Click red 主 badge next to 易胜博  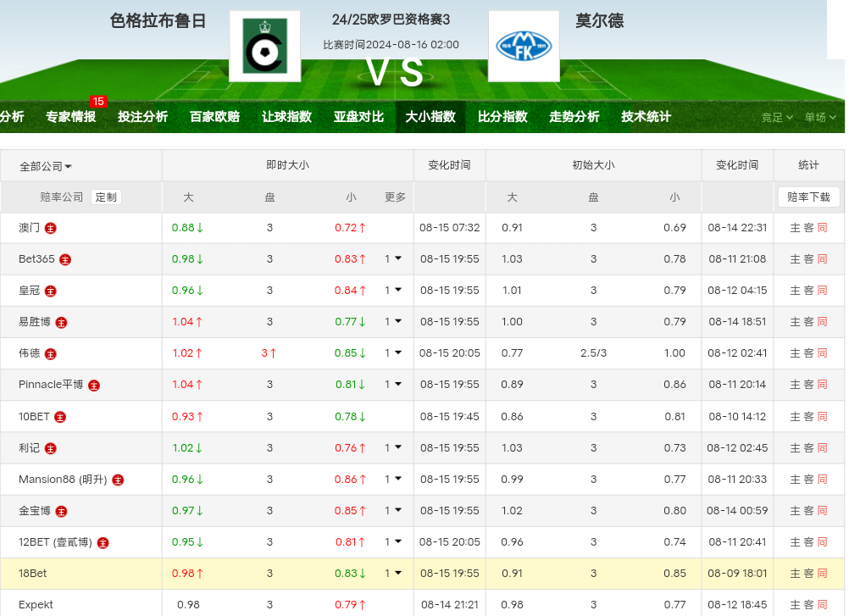click(x=61, y=323)
